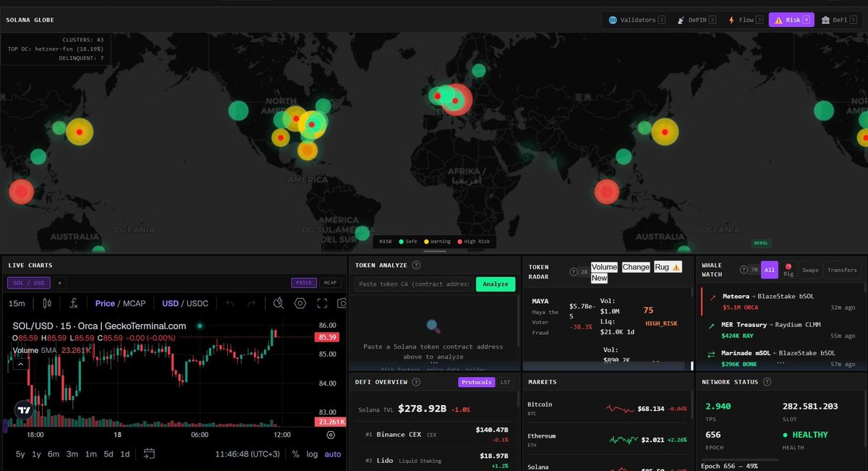The width and height of the screenshot is (868, 471).
Task: Open the go-to-date calendar icon
Action: pos(149,454)
